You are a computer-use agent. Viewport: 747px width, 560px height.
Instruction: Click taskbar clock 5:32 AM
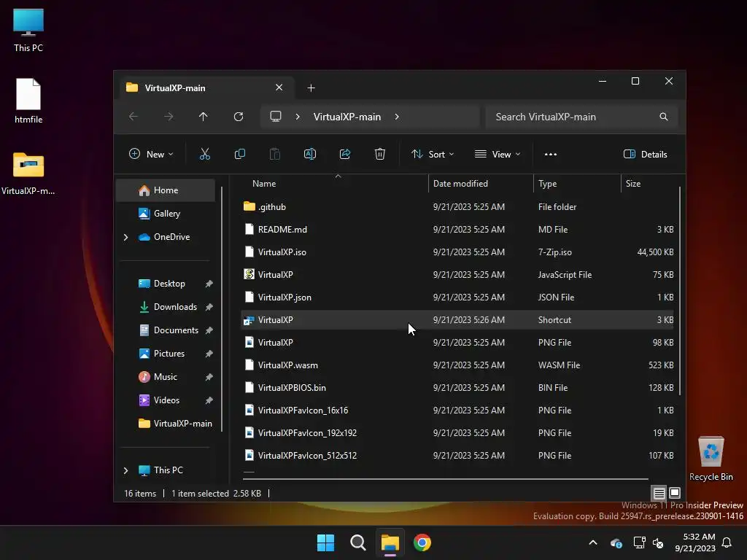[694, 542]
